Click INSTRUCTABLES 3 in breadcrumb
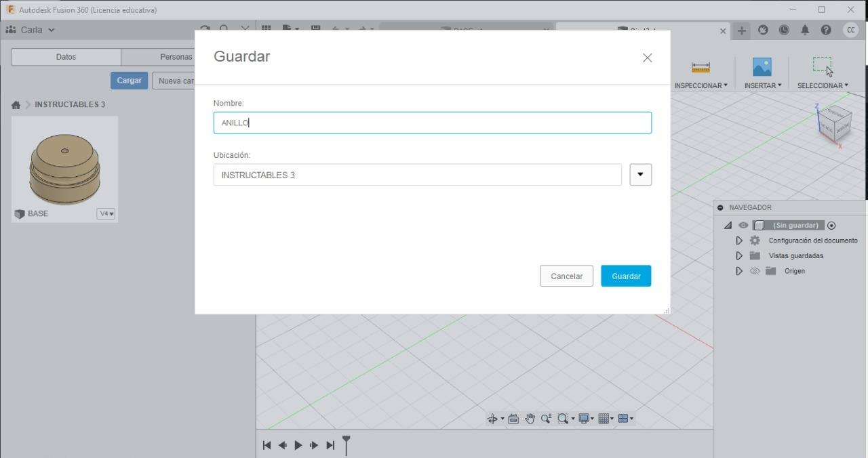Viewport: 868px width, 458px height. click(x=70, y=104)
